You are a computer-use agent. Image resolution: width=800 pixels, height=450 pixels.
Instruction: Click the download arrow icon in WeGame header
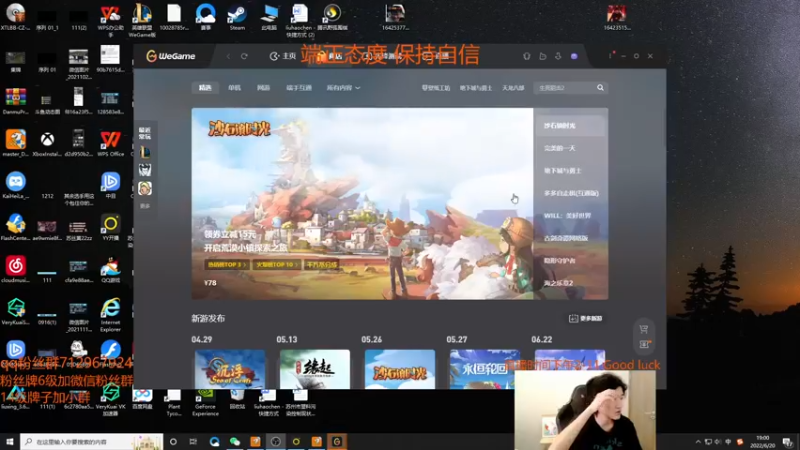coord(558,56)
